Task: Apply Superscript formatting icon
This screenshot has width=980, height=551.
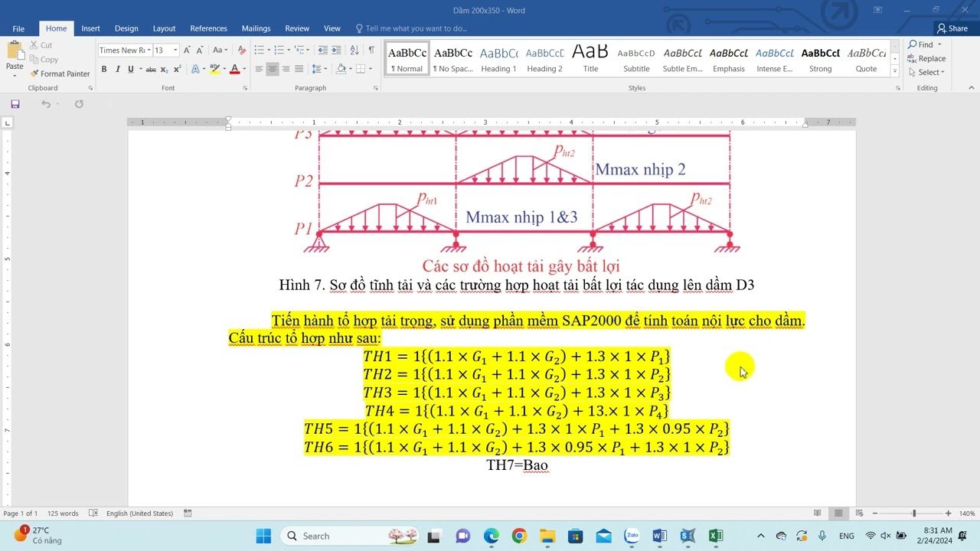Action: pyautogui.click(x=177, y=70)
